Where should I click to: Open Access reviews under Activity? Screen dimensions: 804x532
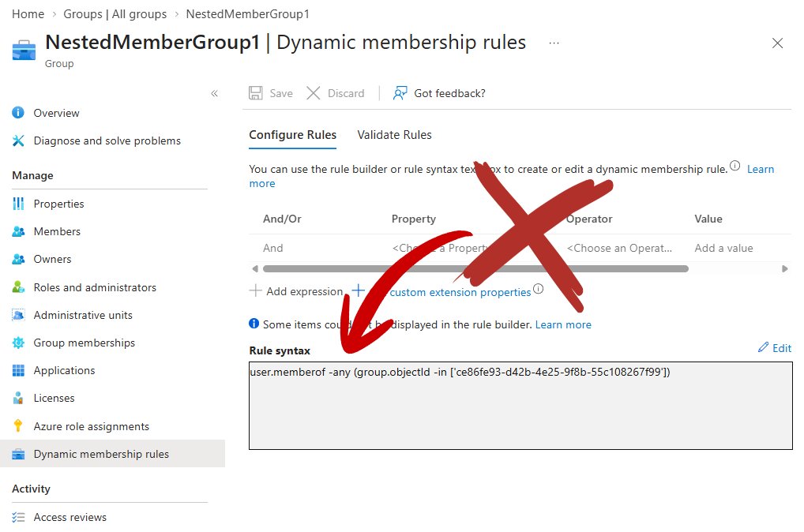70,517
